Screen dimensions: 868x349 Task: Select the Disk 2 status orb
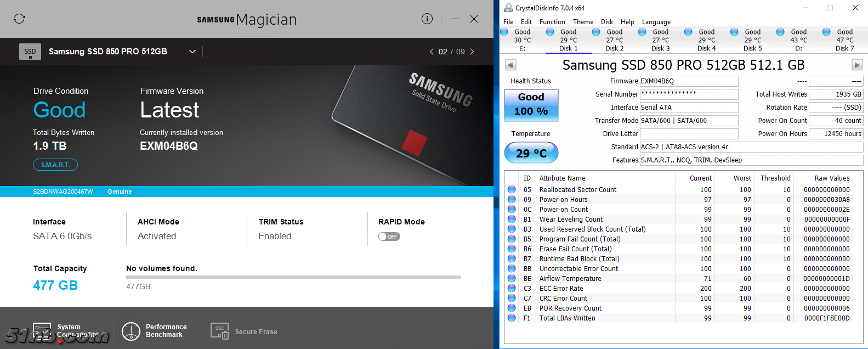click(x=596, y=32)
